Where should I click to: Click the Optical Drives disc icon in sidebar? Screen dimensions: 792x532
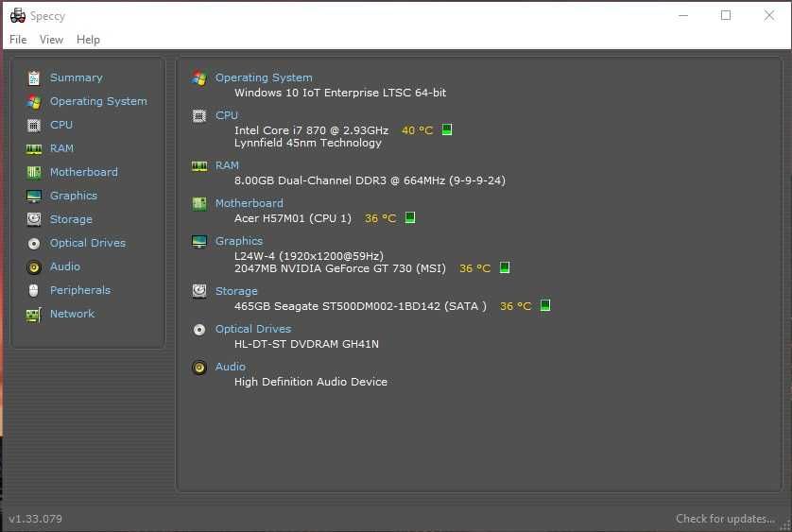click(x=34, y=244)
